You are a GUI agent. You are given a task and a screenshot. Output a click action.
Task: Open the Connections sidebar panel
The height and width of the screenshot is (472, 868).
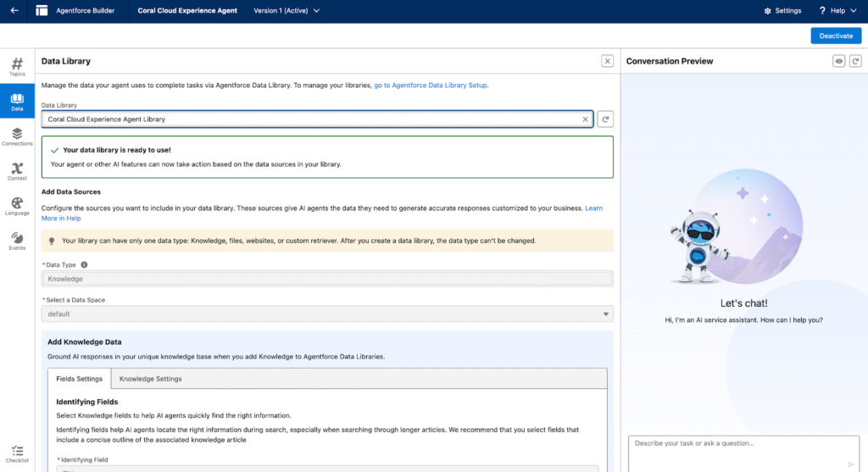(x=17, y=136)
